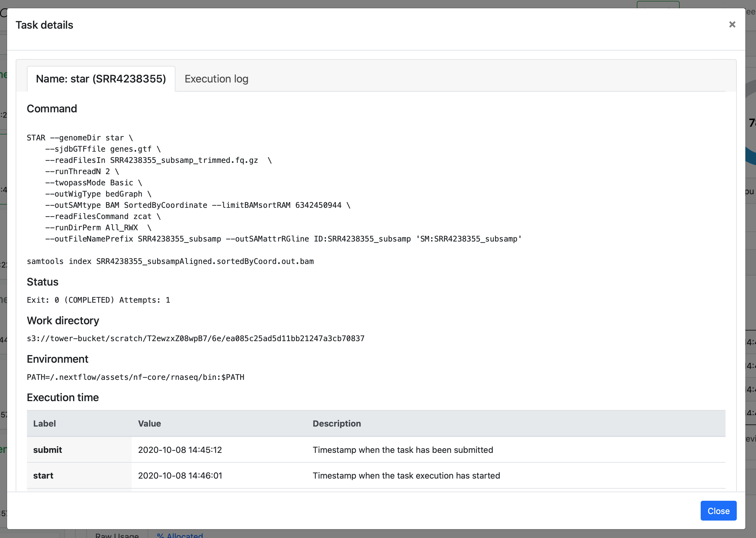Viewport: 756px width, 538px height.
Task: Click the --outFileNamePrefix command line
Action: click(x=283, y=239)
